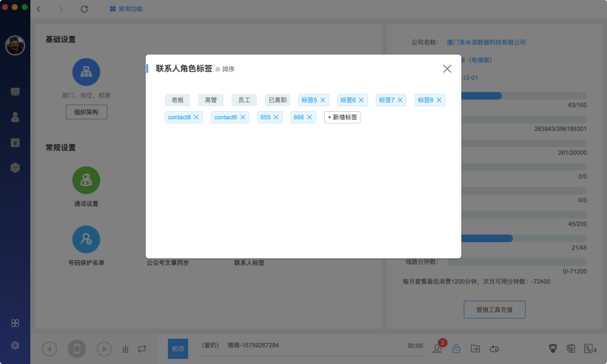
Task: Play previous call in bottom bar
Action: point(49,349)
